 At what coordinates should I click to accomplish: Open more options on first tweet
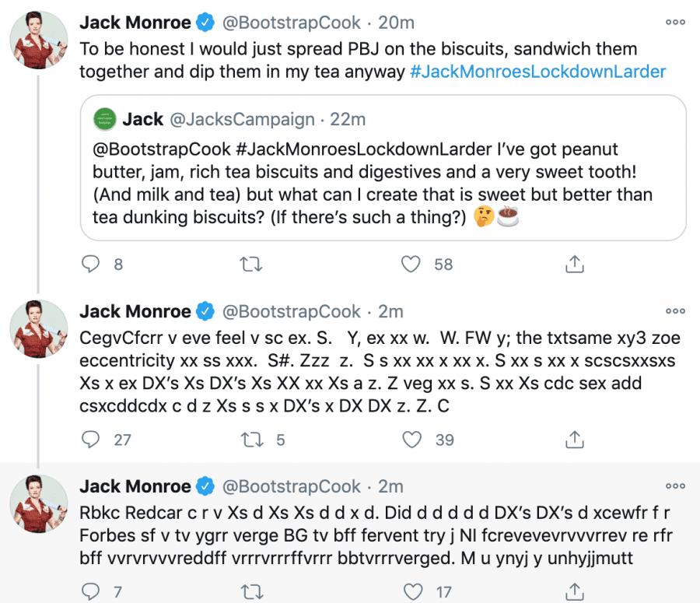[675, 22]
